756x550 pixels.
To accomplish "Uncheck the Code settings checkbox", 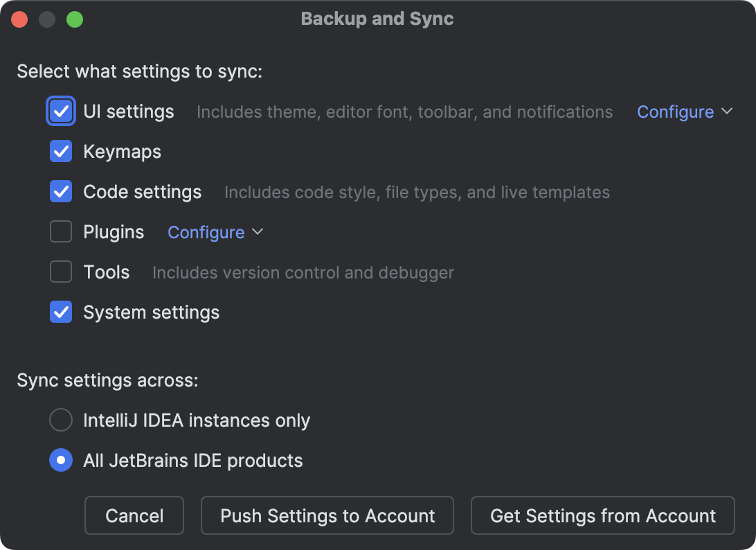I will coord(60,191).
